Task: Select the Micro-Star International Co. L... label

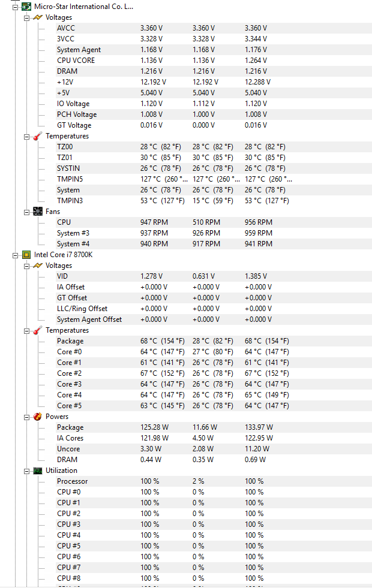Action: tap(83, 7)
